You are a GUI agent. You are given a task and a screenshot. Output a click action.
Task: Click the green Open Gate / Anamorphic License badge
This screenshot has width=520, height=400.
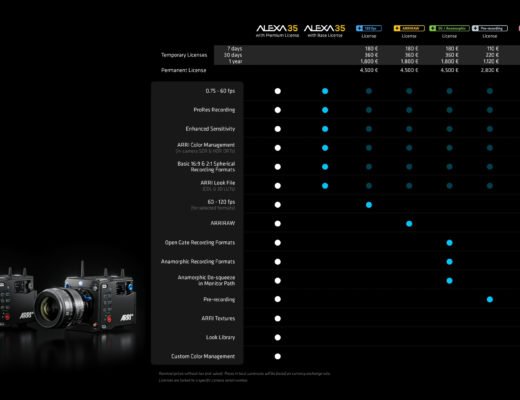[x=449, y=28]
